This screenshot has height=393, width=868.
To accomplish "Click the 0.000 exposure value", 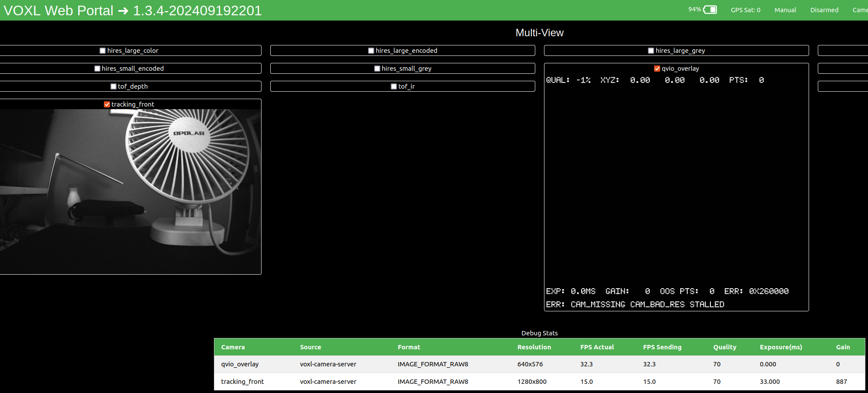I will (x=768, y=364).
